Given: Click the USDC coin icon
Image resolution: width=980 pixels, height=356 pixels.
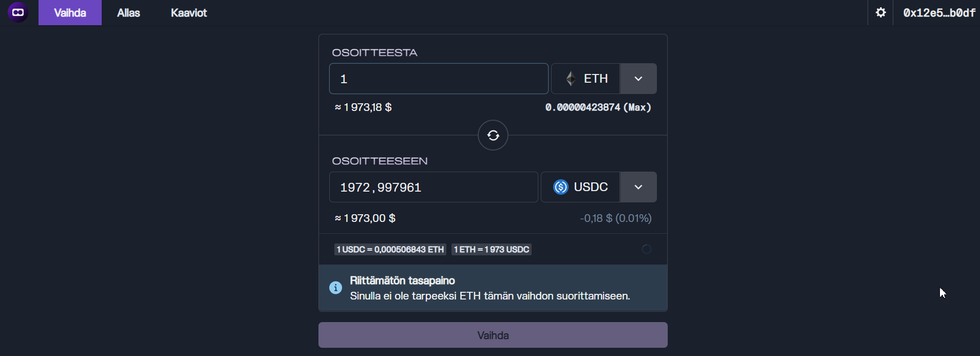Looking at the screenshot, I should click(x=560, y=187).
